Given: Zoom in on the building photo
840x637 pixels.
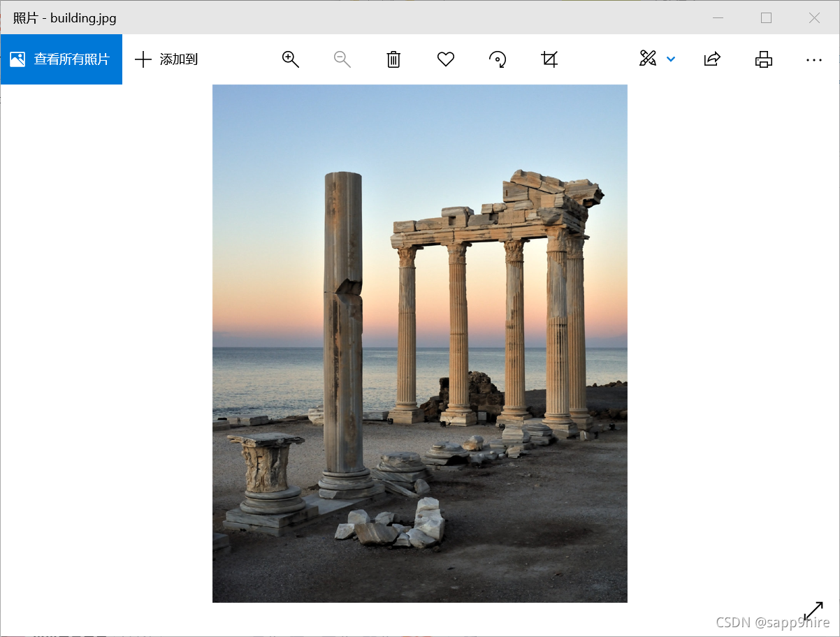Looking at the screenshot, I should coord(291,59).
